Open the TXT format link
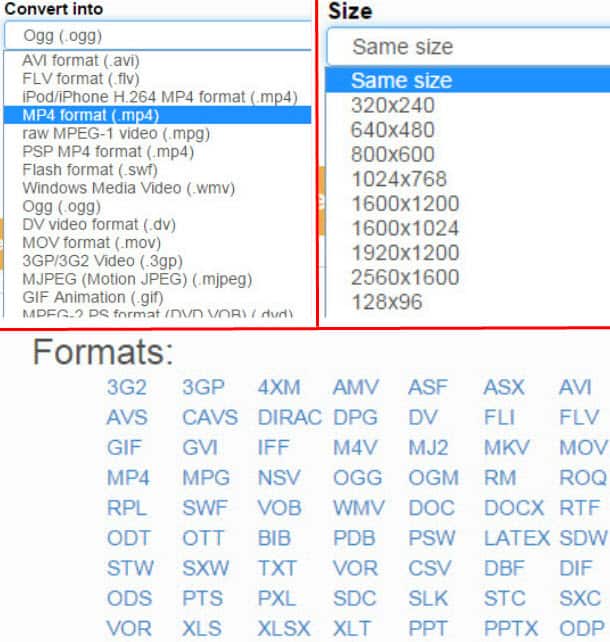610x642 pixels. pyautogui.click(x=277, y=568)
